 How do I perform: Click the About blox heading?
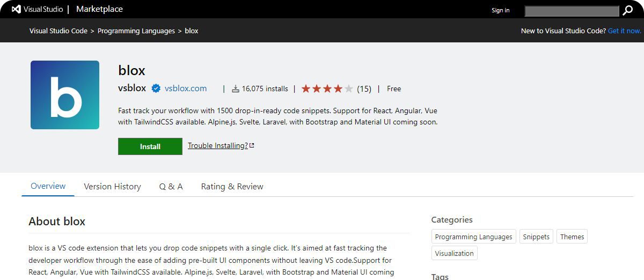57,222
